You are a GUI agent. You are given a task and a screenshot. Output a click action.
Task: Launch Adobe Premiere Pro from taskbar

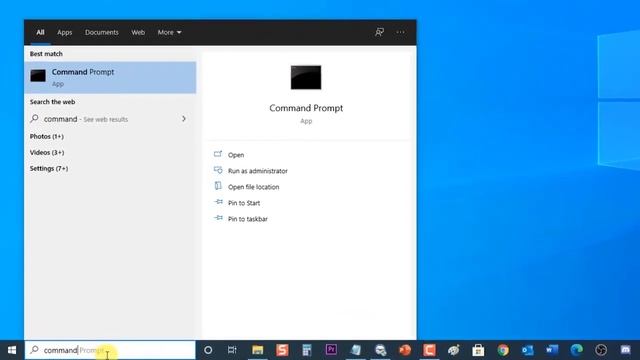coord(331,349)
